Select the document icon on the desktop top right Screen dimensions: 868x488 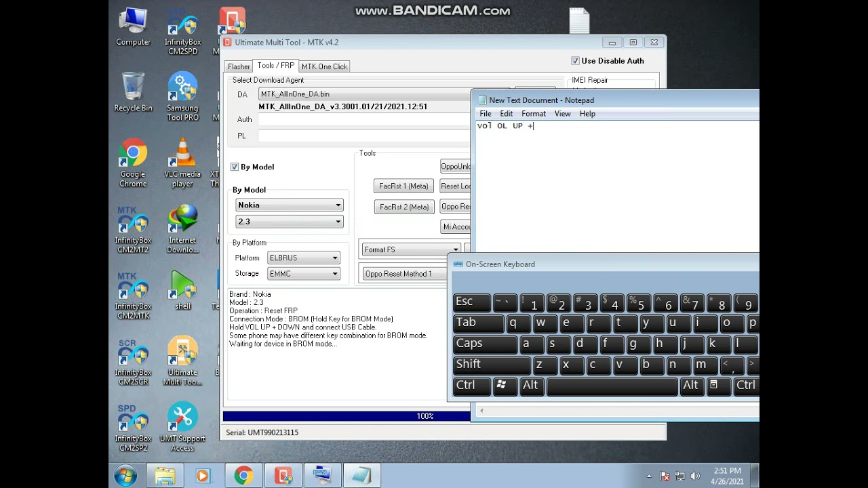(579, 20)
